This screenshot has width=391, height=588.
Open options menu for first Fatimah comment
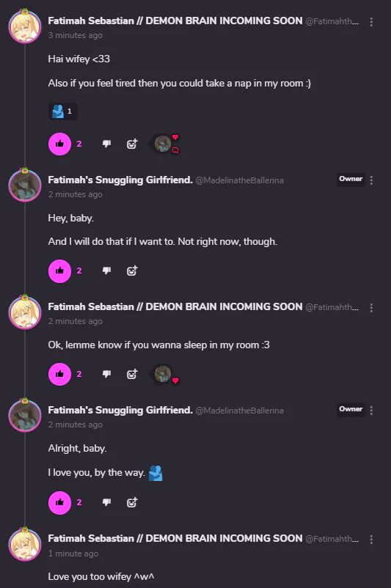tap(371, 22)
